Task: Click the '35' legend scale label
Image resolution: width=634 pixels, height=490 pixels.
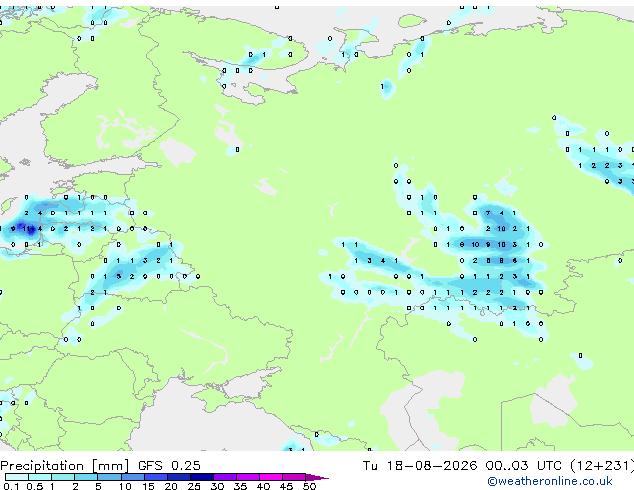Action: [240, 486]
